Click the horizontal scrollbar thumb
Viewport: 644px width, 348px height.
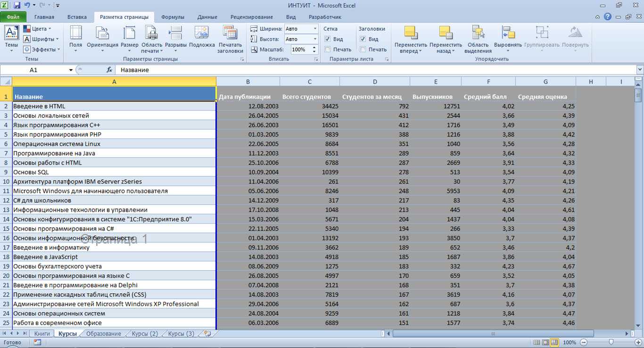pos(493,333)
